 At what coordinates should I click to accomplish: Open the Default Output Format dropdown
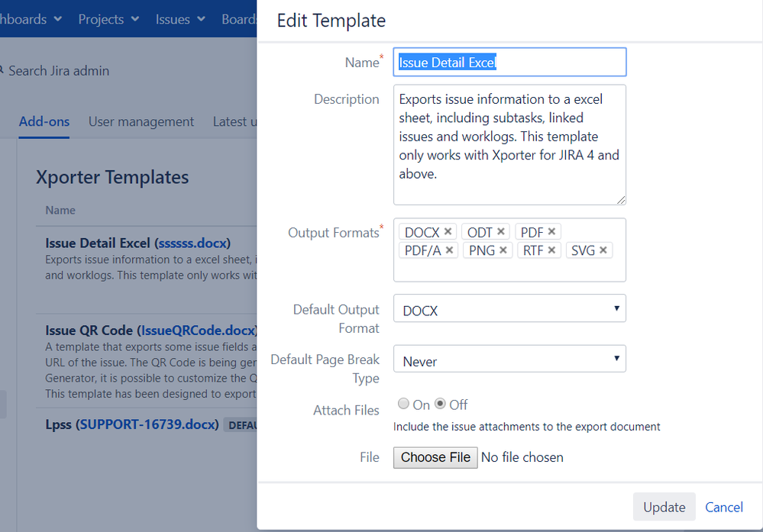point(509,308)
